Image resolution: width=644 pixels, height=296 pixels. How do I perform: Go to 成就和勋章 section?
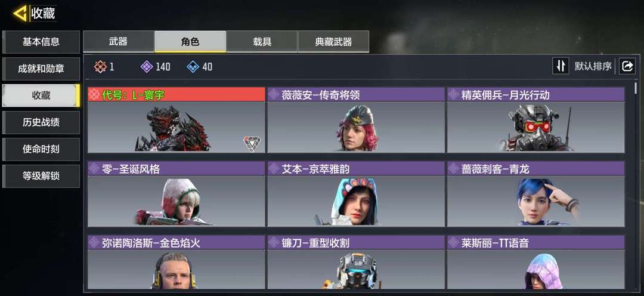pyautogui.click(x=41, y=69)
